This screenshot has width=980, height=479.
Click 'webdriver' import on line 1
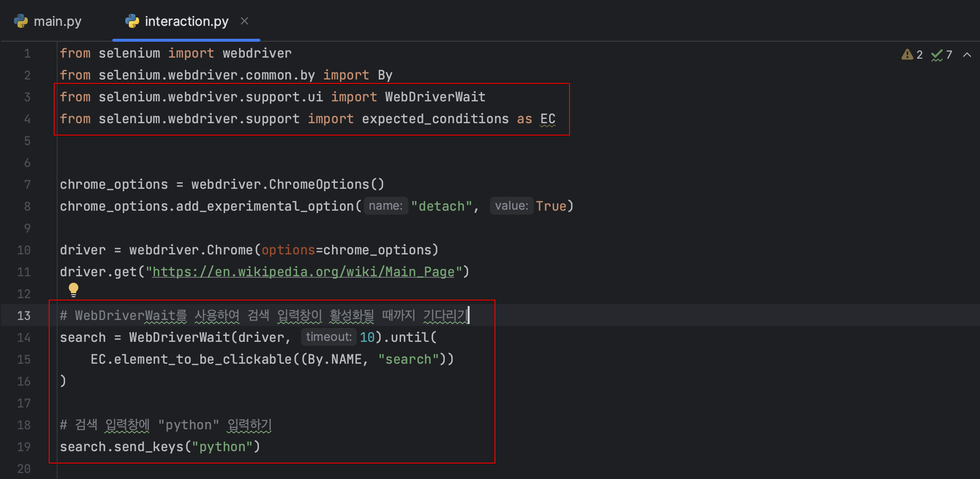(x=257, y=53)
